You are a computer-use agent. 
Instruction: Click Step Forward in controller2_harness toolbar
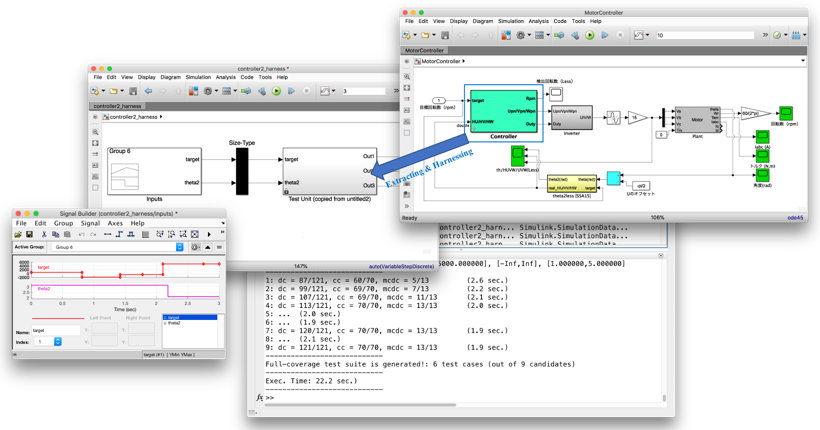point(291,91)
